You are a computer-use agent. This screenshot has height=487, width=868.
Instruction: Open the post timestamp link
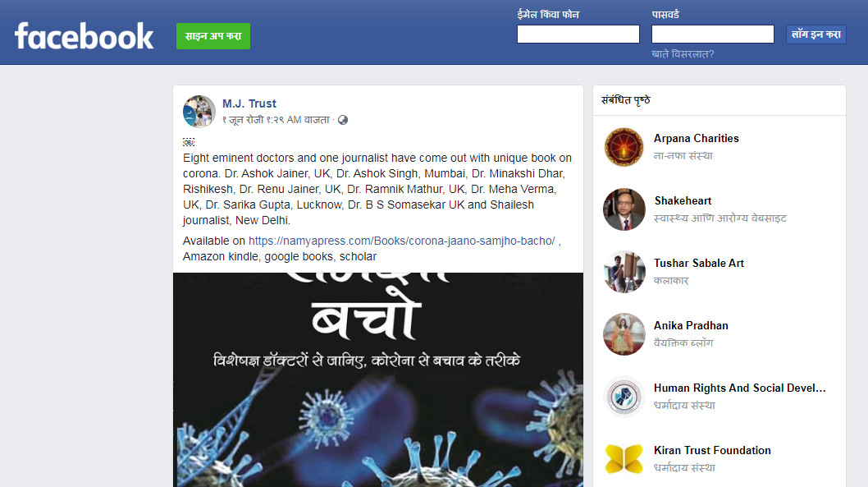coord(276,120)
